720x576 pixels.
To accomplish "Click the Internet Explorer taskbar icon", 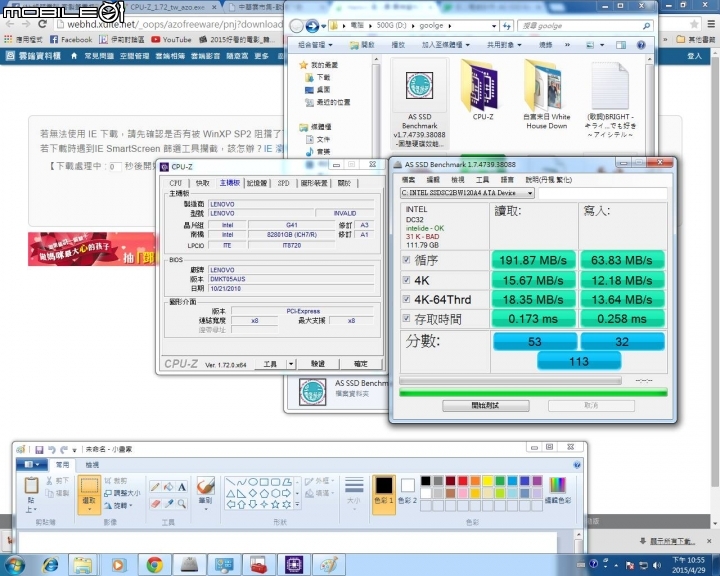I will (50, 565).
